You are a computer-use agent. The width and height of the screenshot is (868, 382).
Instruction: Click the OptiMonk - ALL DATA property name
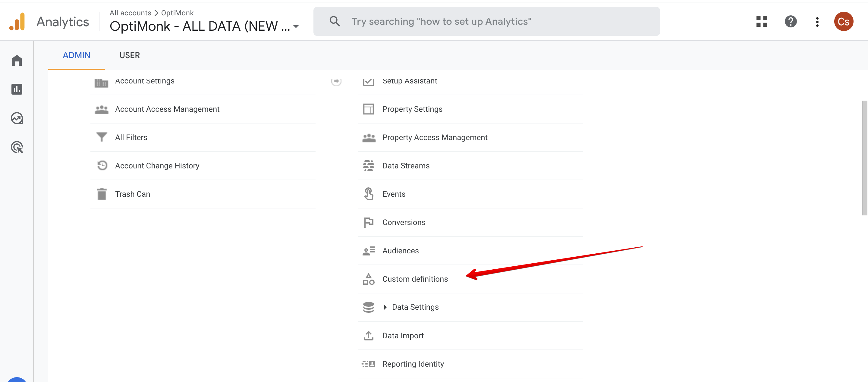[200, 26]
